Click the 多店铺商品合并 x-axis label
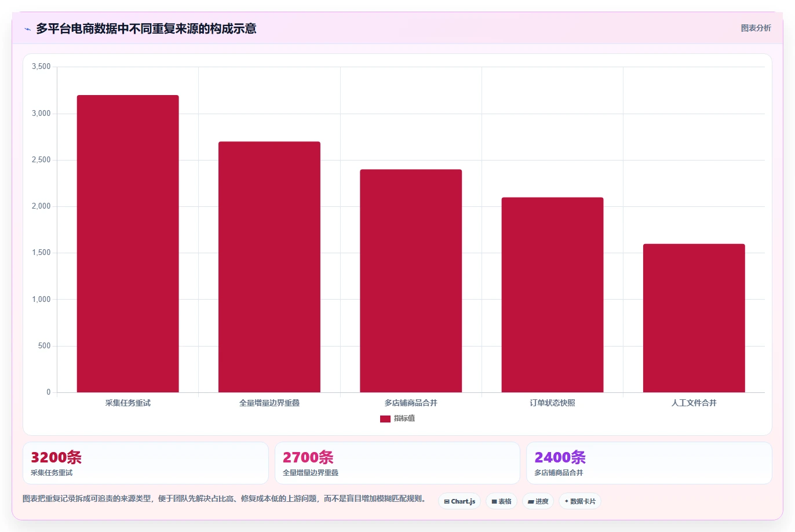This screenshot has width=795, height=532. (411, 403)
